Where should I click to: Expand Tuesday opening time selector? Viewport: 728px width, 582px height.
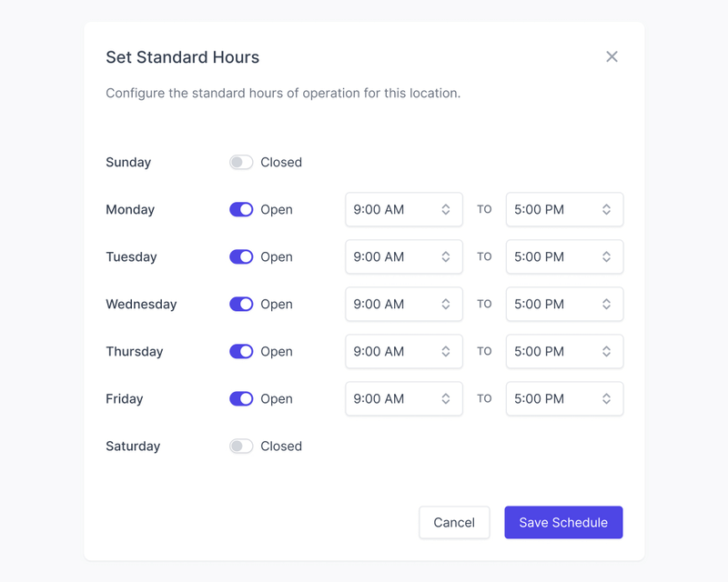click(x=403, y=257)
